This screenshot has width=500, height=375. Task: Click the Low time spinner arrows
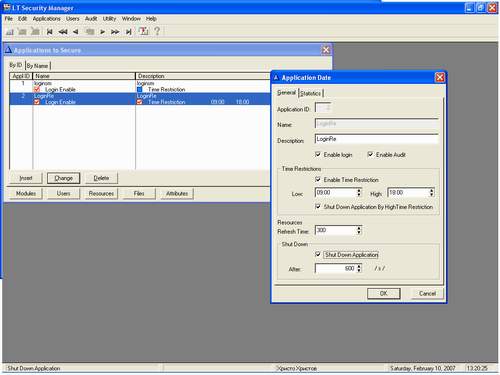click(x=359, y=192)
